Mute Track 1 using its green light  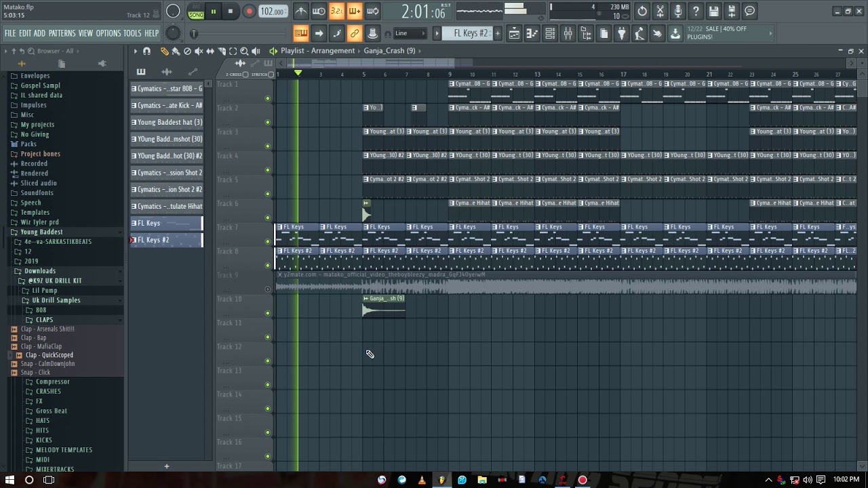pos(267,98)
